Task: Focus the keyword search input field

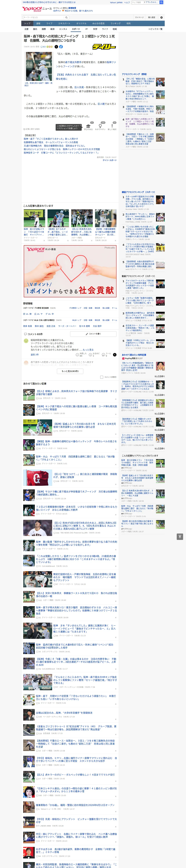Action: [x=44, y=18]
